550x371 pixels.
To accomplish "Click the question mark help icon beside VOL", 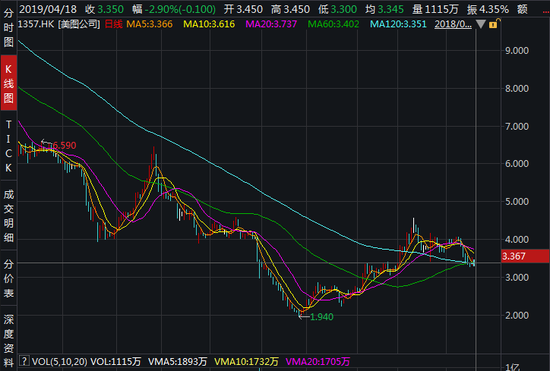I will 24,361.
